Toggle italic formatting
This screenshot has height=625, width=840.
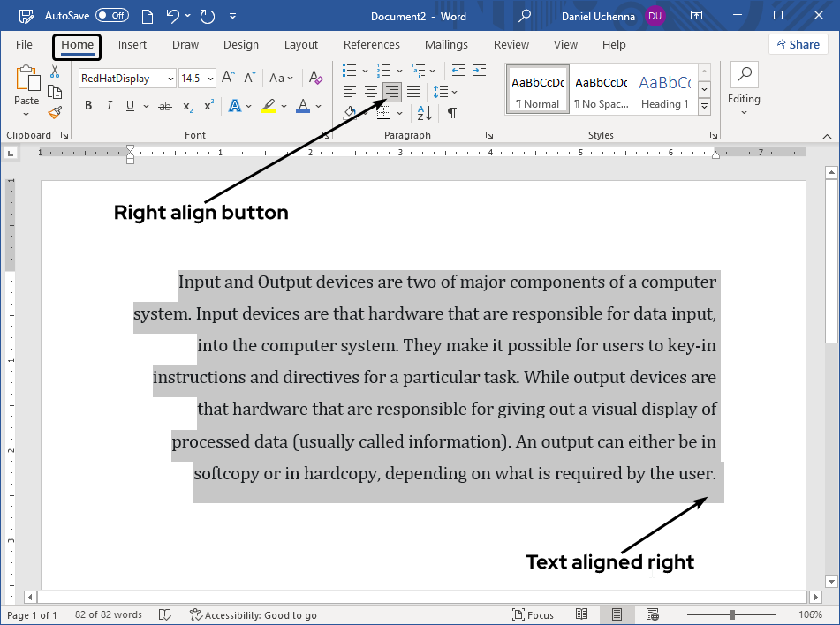110,106
